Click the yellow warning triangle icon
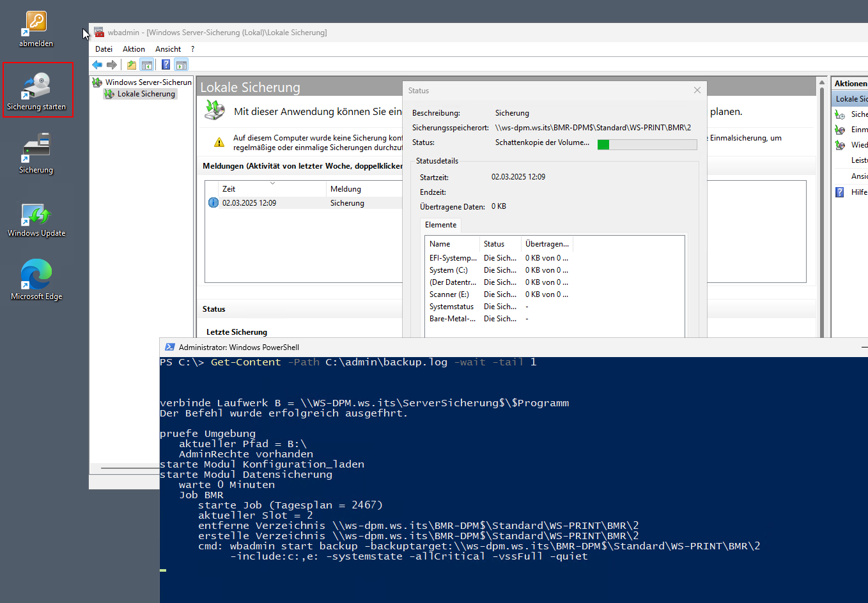868x603 pixels. click(219, 142)
